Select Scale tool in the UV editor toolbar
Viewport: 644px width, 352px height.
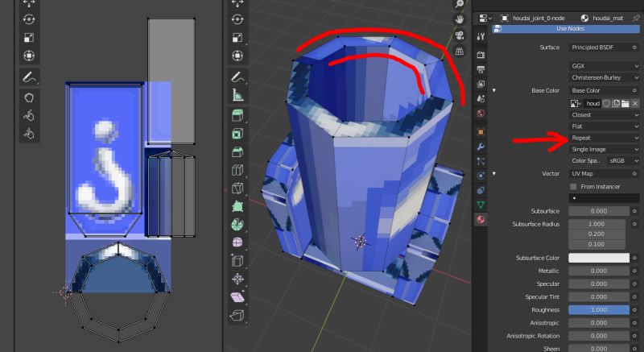[x=29, y=37]
